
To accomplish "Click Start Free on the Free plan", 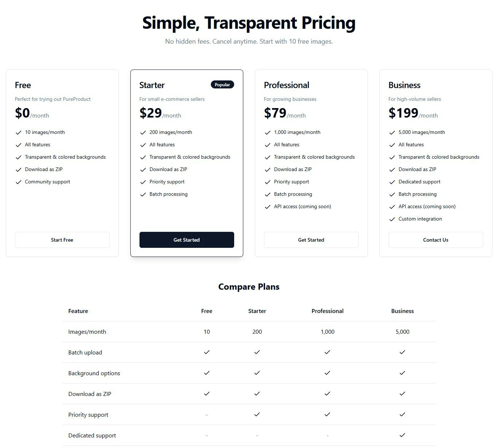I will click(62, 240).
